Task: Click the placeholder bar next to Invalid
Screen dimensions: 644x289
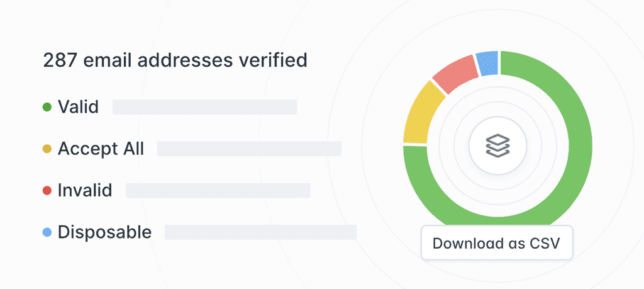Action: pos(218,190)
